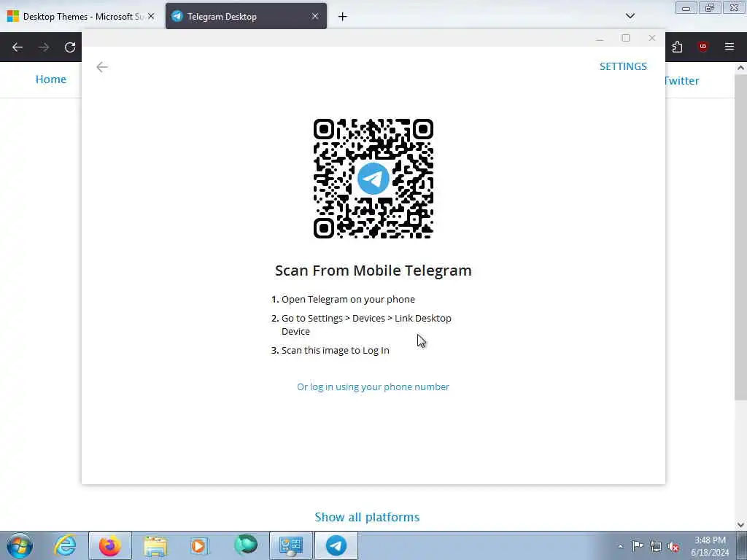
Task: Minimize the Firefox browser window
Action: point(686,8)
